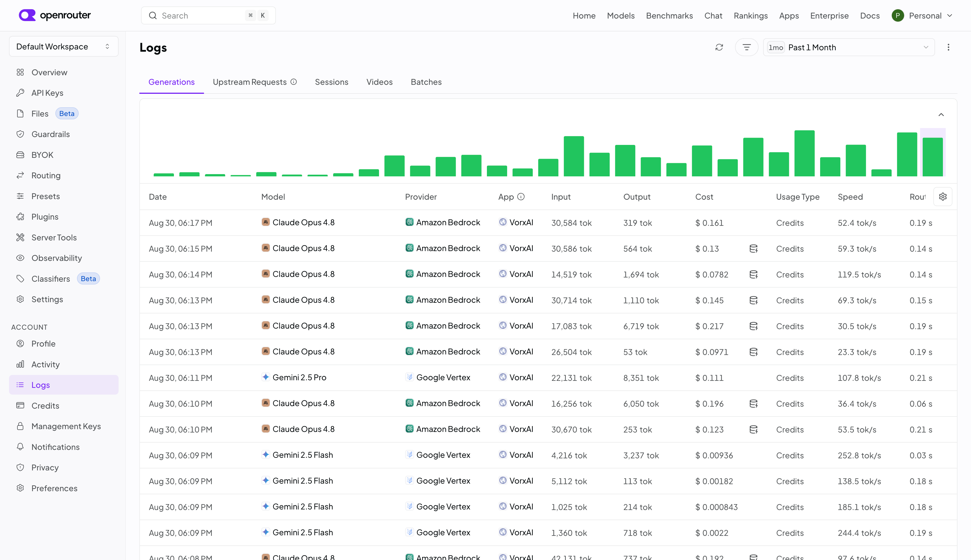Click Gemini 2.5 Pro model cell
Image resolution: width=971 pixels, height=560 pixels.
tap(294, 378)
